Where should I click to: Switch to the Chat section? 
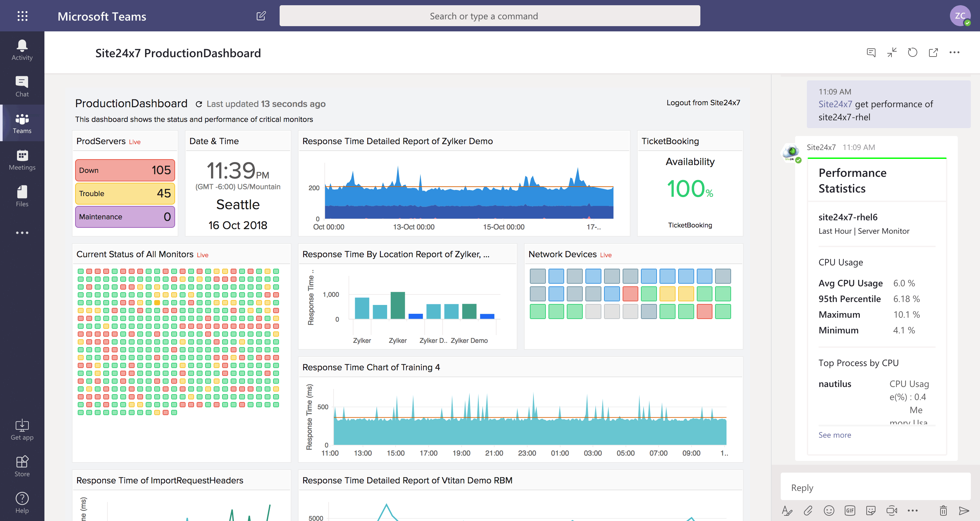click(x=22, y=86)
